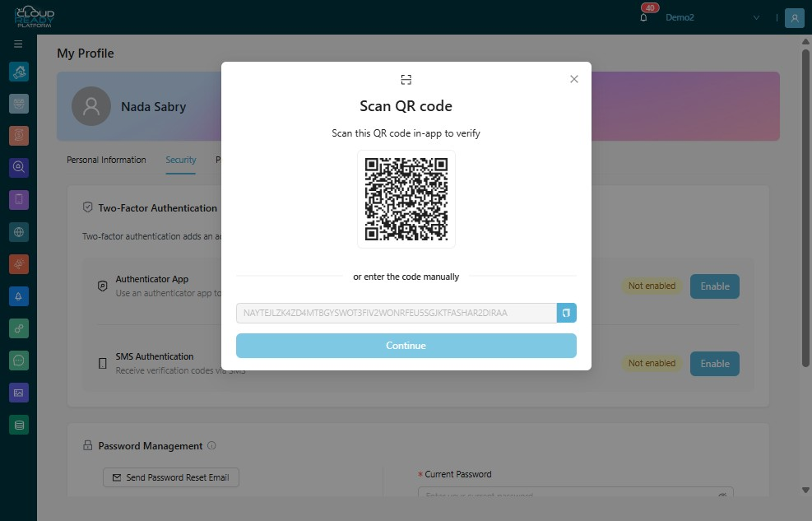Click the QR code image

click(406, 199)
